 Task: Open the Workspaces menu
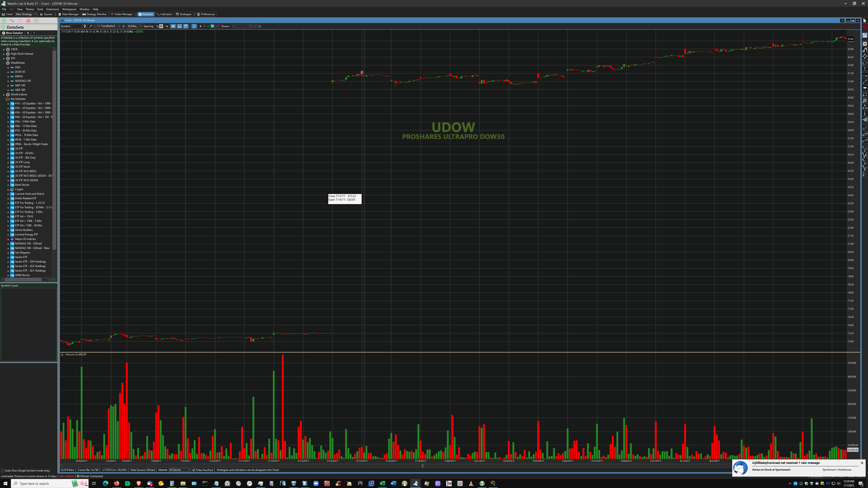[x=69, y=9]
